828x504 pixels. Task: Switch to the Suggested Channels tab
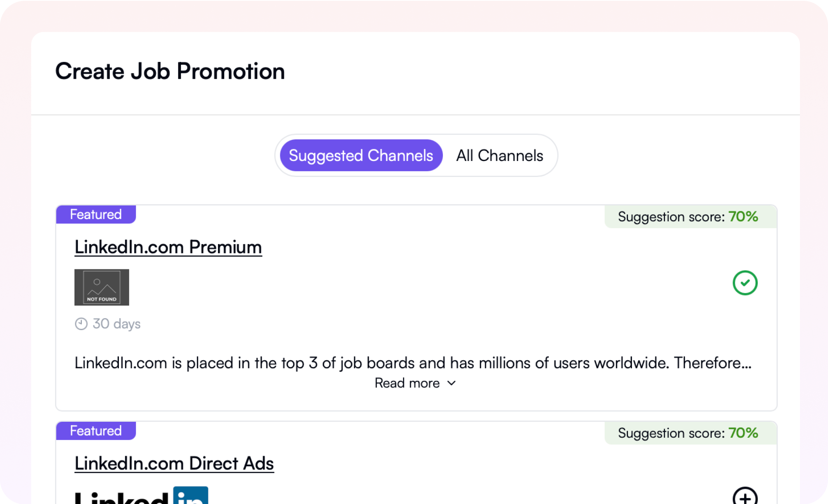pos(361,156)
